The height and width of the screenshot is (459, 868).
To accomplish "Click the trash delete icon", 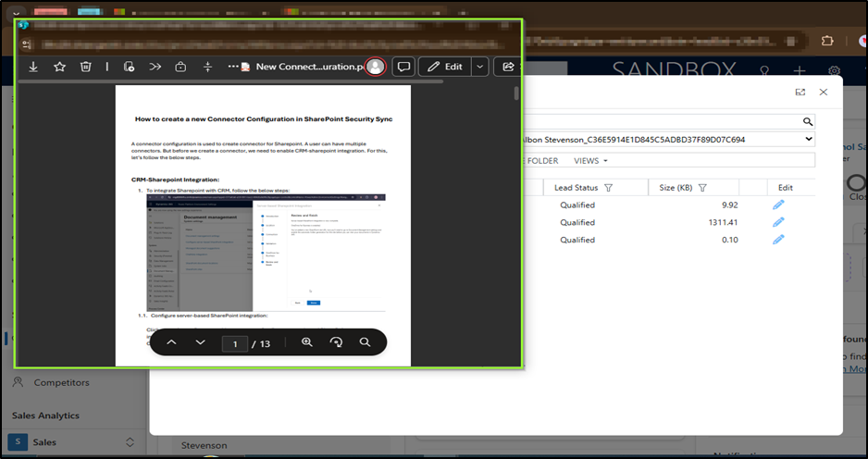I will coord(85,67).
